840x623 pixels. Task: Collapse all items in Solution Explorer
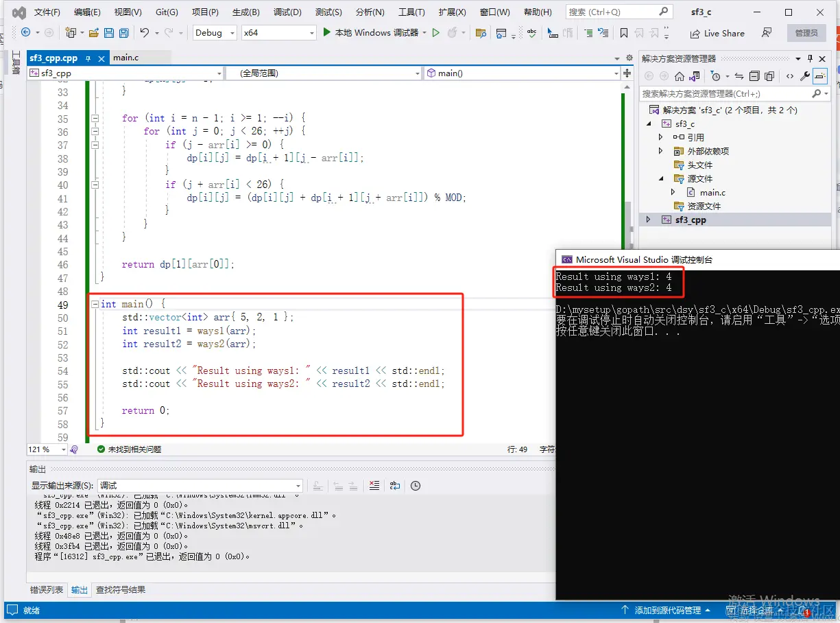click(x=754, y=76)
